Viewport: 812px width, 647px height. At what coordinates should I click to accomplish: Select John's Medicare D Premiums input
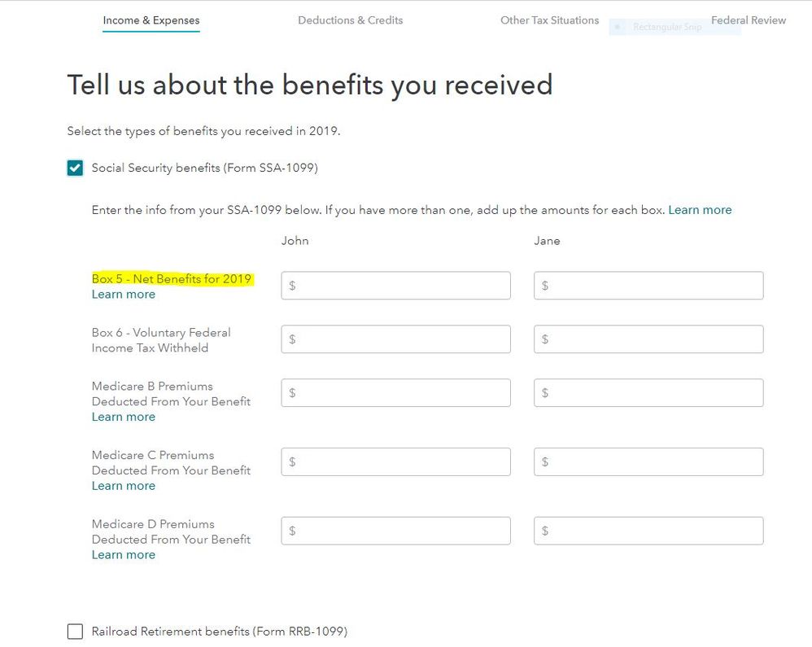395,531
